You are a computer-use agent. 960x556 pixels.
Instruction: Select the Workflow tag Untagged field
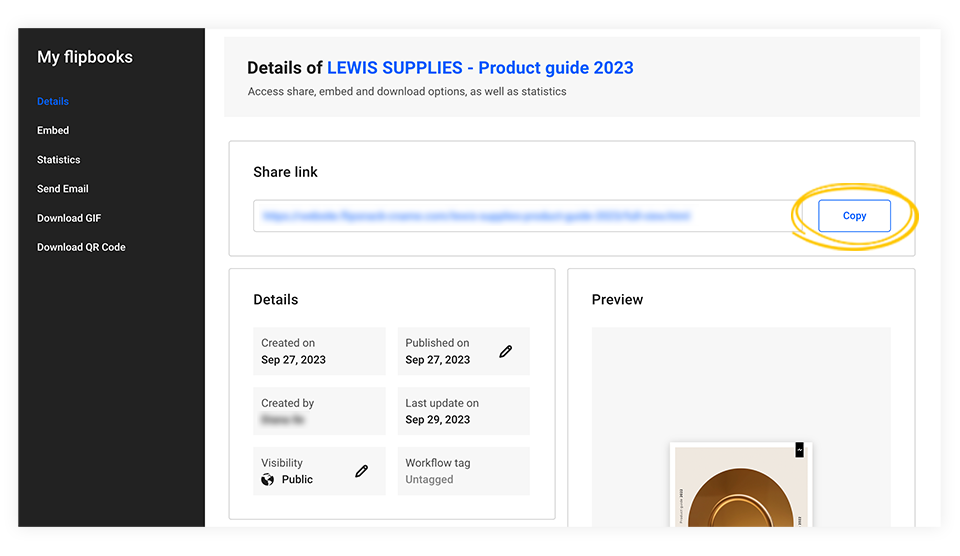pos(463,471)
